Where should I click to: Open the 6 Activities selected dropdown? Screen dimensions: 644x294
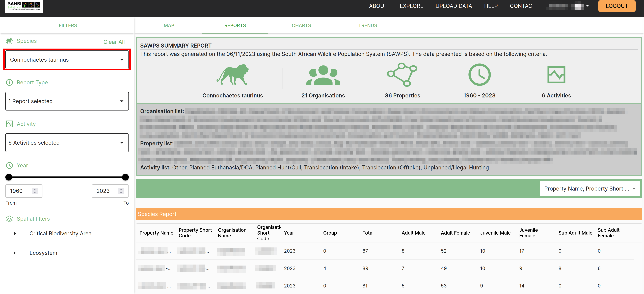pyautogui.click(x=67, y=143)
